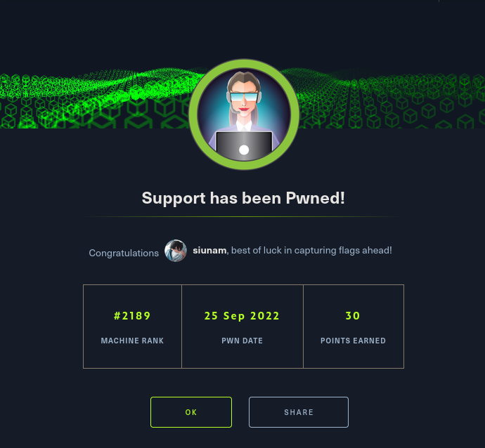Click the empty dark area above the banner
The image size is (485, 448).
coord(242,31)
